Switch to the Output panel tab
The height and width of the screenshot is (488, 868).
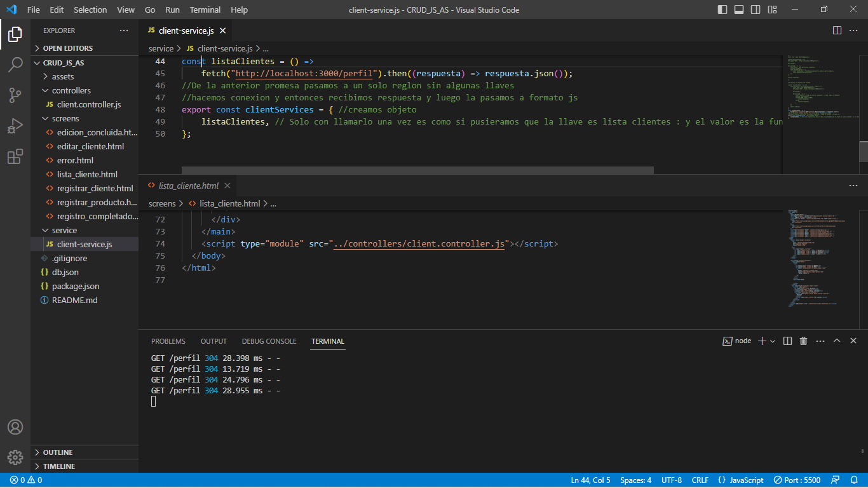click(x=214, y=341)
